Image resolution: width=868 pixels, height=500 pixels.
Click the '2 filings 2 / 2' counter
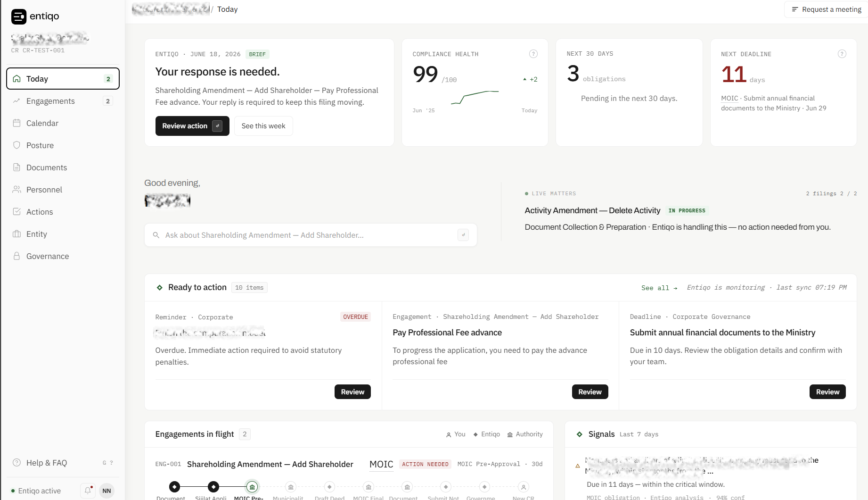click(x=831, y=193)
